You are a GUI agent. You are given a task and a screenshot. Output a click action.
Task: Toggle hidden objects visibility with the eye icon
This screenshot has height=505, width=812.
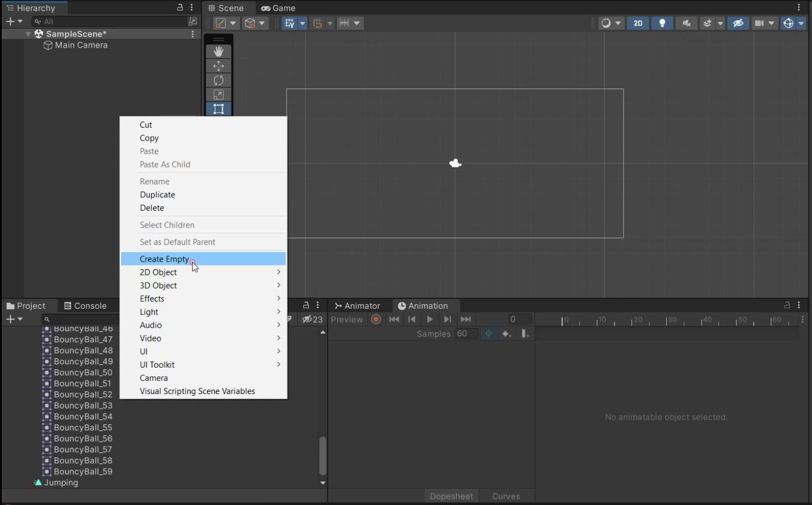click(738, 23)
